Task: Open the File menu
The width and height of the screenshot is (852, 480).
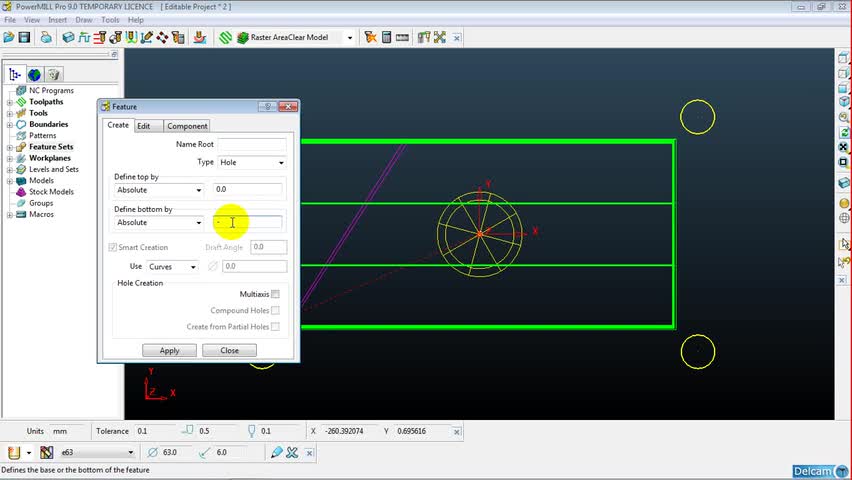Action: [10, 20]
